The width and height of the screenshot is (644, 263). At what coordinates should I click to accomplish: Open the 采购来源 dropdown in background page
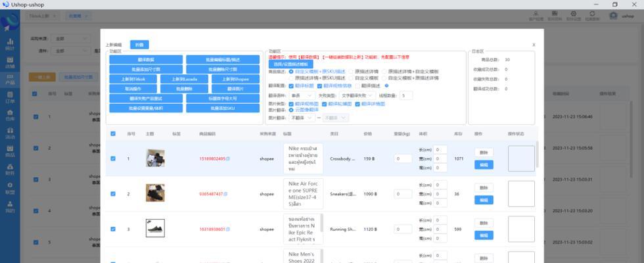tap(72, 39)
